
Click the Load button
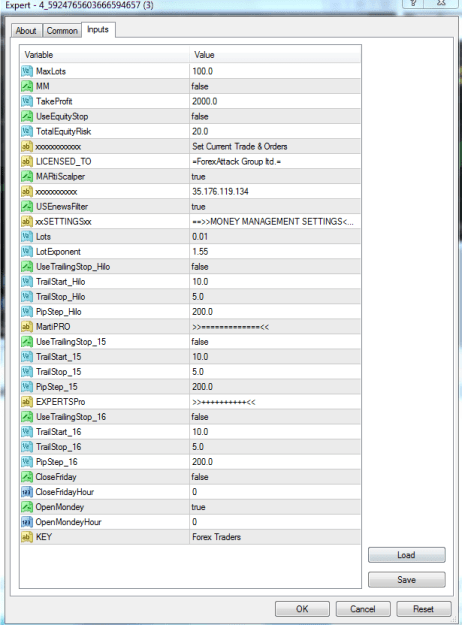point(407,555)
